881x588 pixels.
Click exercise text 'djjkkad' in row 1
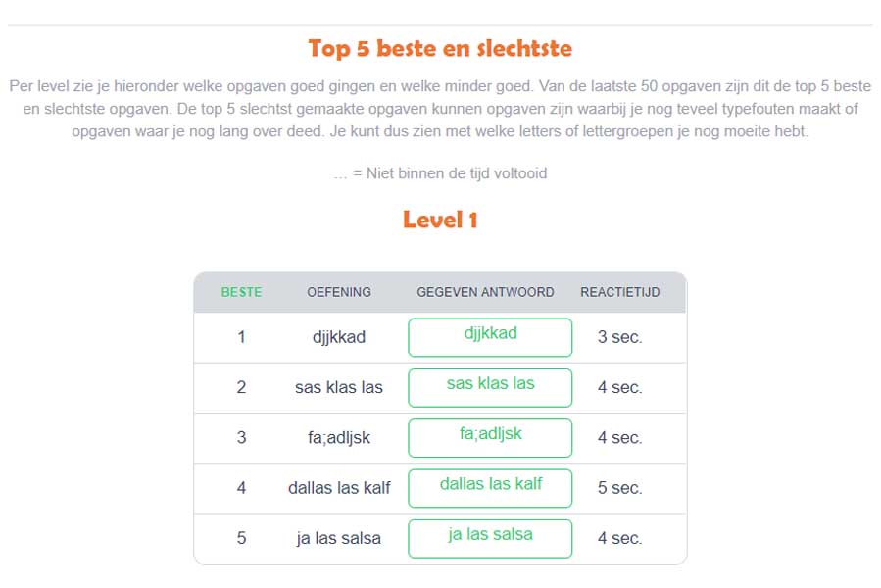339,337
